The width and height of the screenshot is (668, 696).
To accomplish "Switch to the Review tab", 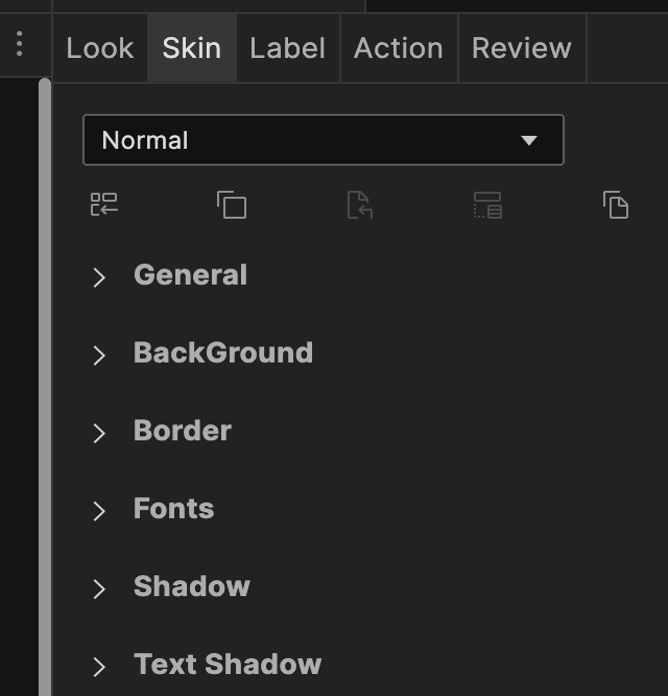I will 522,48.
